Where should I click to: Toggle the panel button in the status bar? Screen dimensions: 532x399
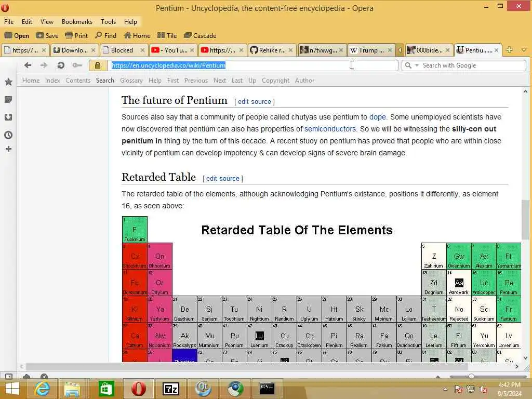pyautogui.click(x=9, y=376)
